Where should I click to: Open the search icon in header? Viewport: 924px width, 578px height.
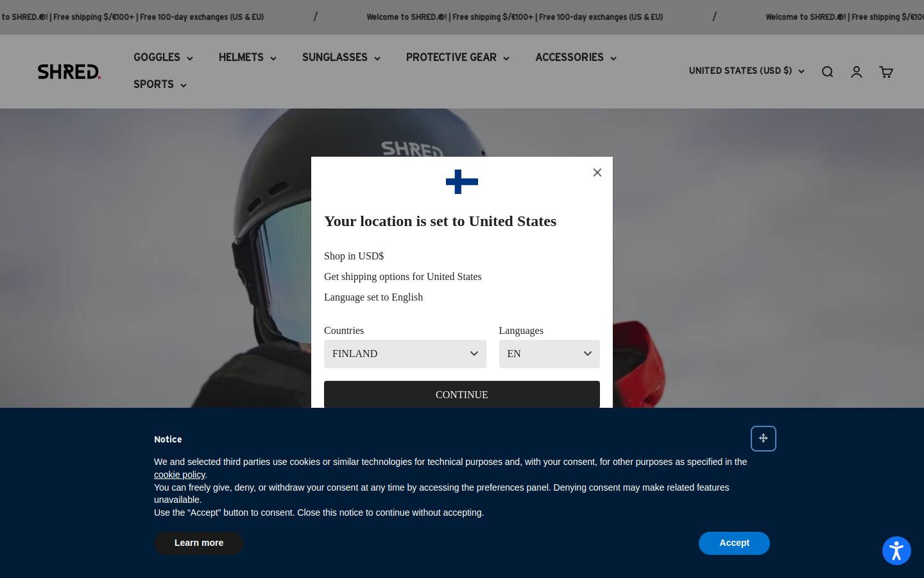(x=827, y=72)
